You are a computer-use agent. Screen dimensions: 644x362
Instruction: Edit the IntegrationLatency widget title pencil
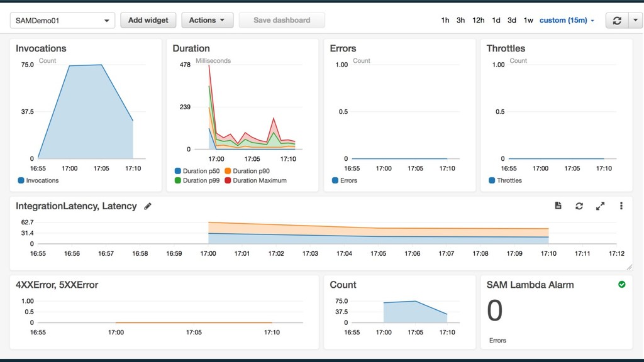pos(148,206)
